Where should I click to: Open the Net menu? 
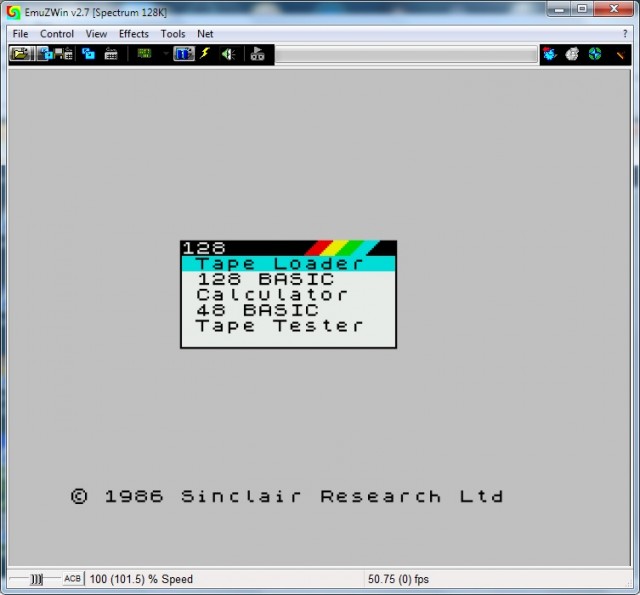click(205, 34)
